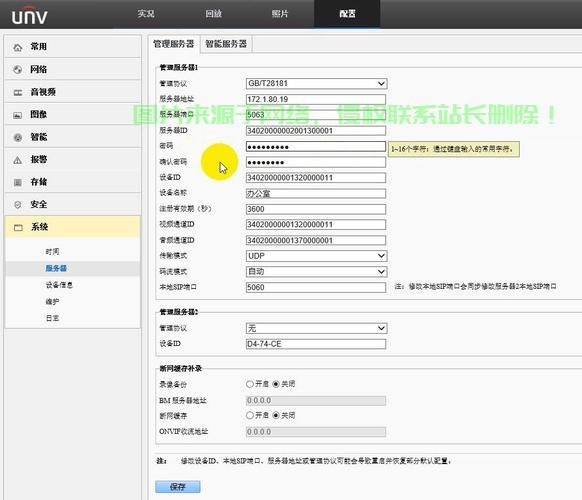Click the smart icon beside 智能
Viewport: 582px width, 500px height.
click(x=17, y=137)
